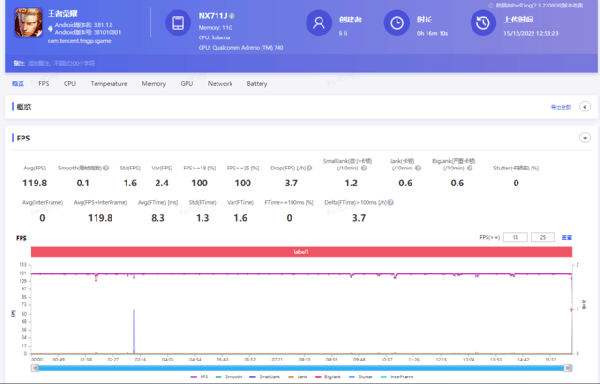This screenshot has width=600, height=384.
Task: Click the Smooth value 0.1
Action: pos(83,183)
